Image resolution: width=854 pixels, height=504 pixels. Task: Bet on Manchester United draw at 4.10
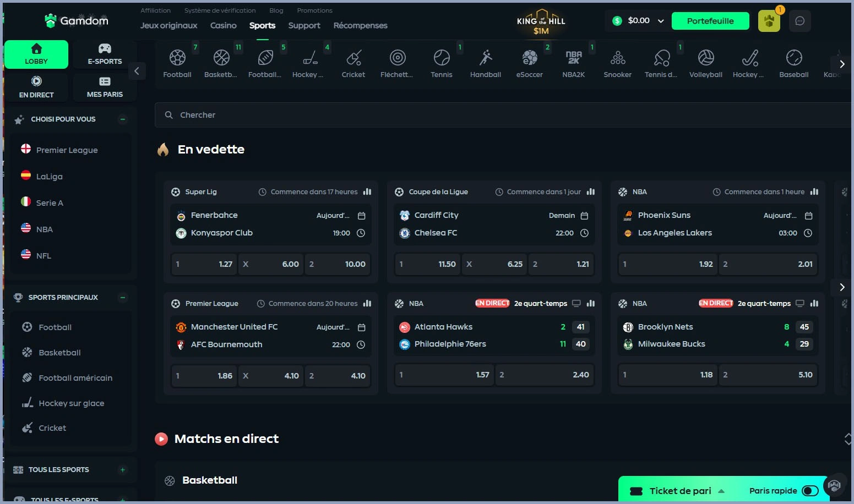point(271,376)
